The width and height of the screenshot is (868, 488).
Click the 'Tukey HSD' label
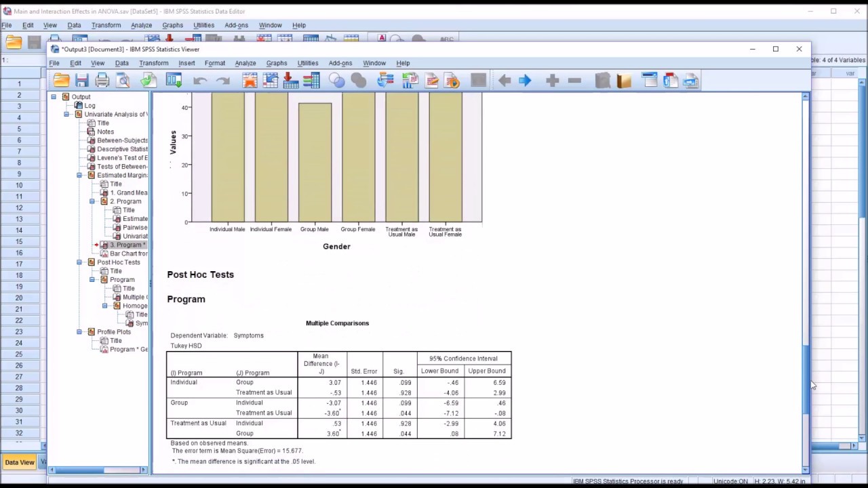[186, 346]
